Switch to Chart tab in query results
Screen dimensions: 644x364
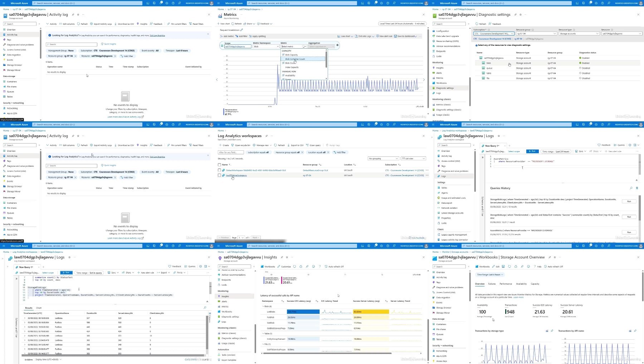39,308
